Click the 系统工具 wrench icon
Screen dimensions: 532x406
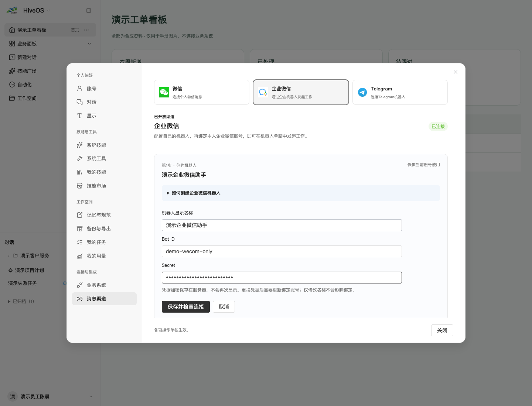[79, 159]
